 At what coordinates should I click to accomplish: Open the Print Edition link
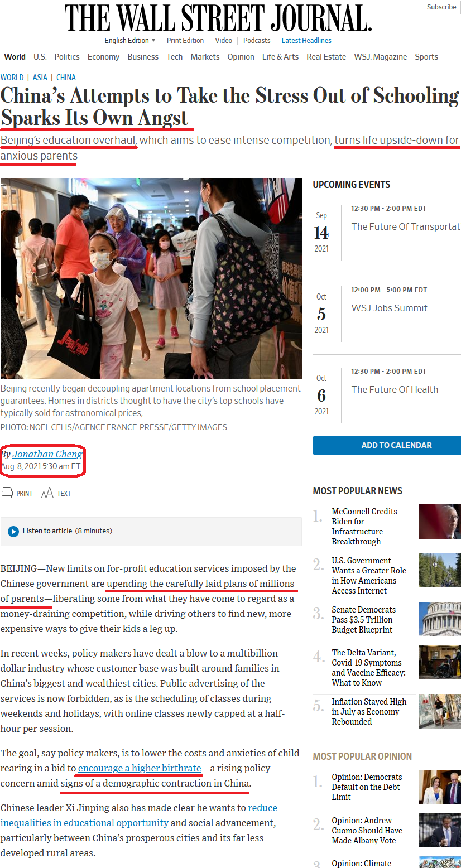point(185,41)
